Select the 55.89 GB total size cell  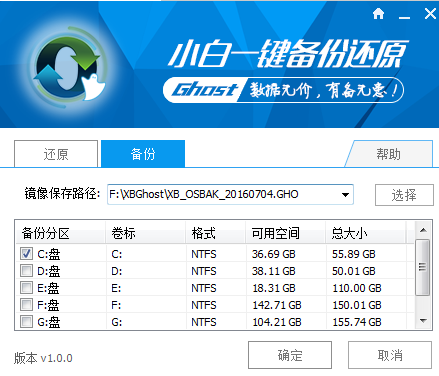coord(354,254)
